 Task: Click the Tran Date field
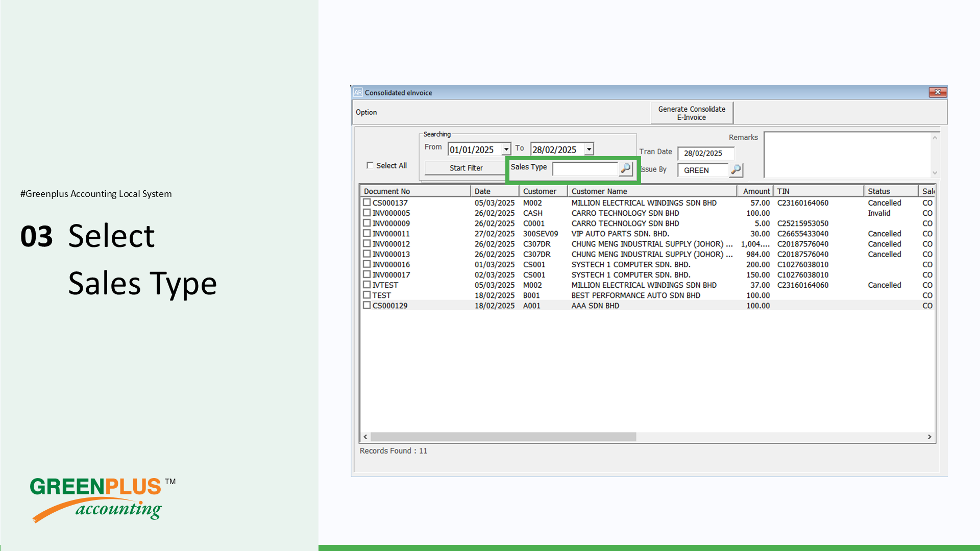pos(705,153)
